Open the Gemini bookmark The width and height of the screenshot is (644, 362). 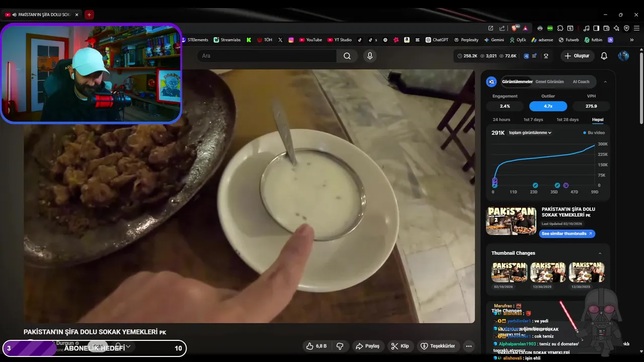pyautogui.click(x=494, y=40)
